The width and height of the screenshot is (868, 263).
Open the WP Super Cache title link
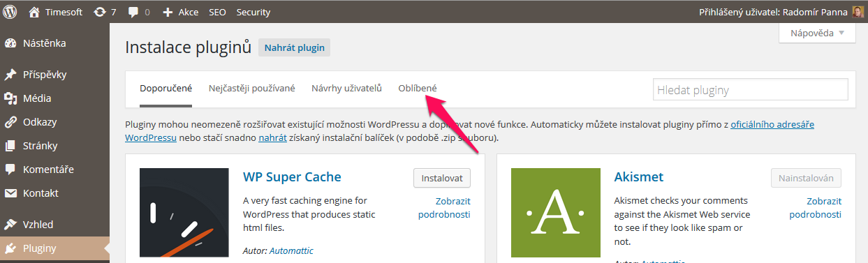(292, 177)
